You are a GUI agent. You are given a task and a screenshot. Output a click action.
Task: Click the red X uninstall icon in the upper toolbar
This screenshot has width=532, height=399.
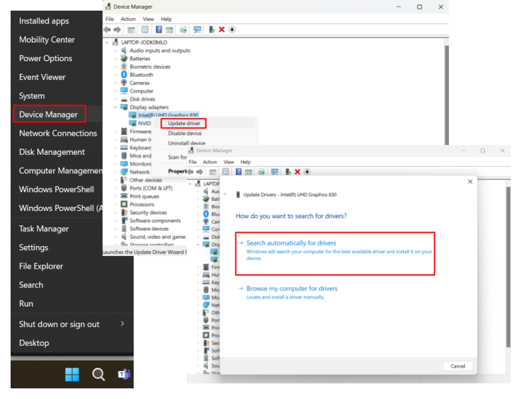(221, 29)
